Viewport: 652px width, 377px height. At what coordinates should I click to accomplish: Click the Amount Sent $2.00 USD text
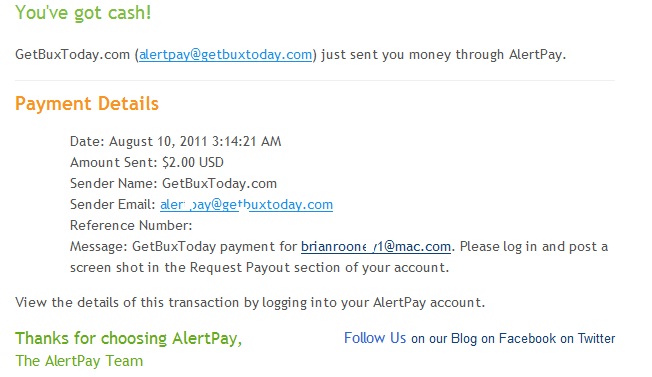(x=147, y=162)
